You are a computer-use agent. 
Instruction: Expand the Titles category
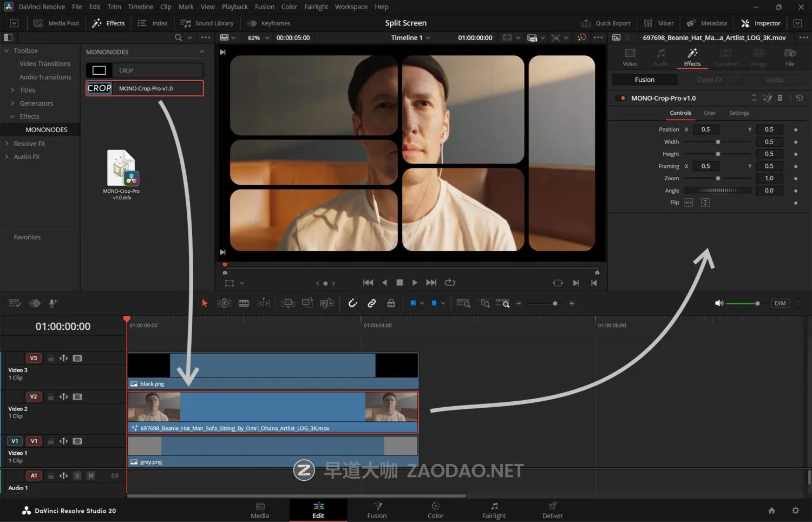tap(12, 90)
